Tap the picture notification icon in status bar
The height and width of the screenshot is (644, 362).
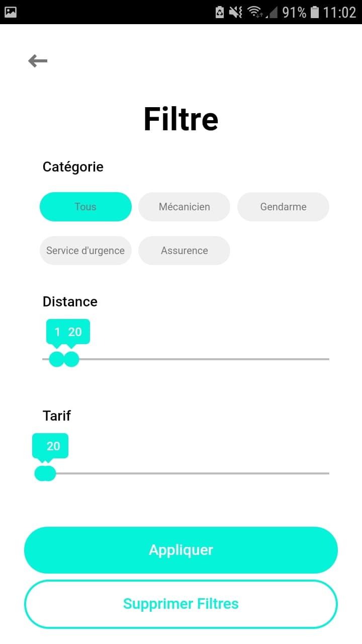coord(11,12)
